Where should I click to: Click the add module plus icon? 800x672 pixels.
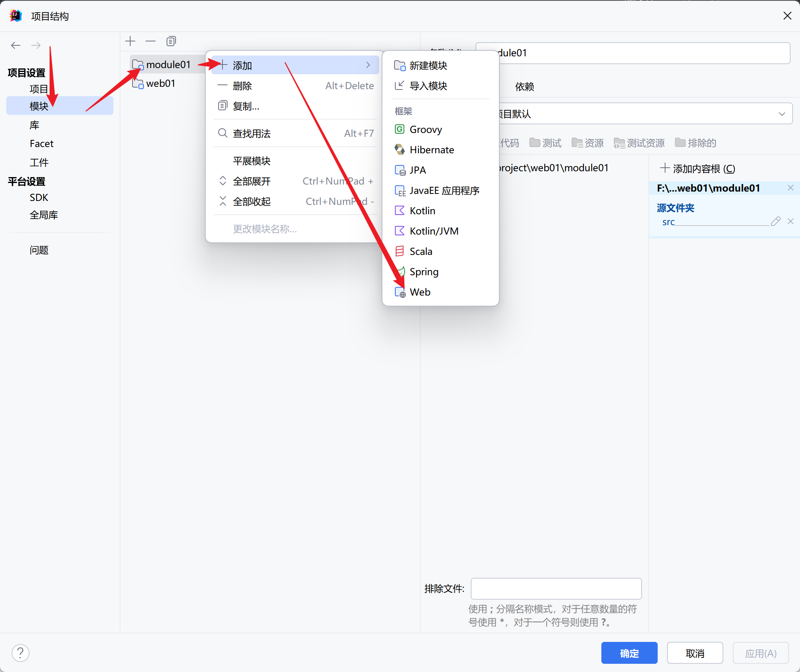130,41
